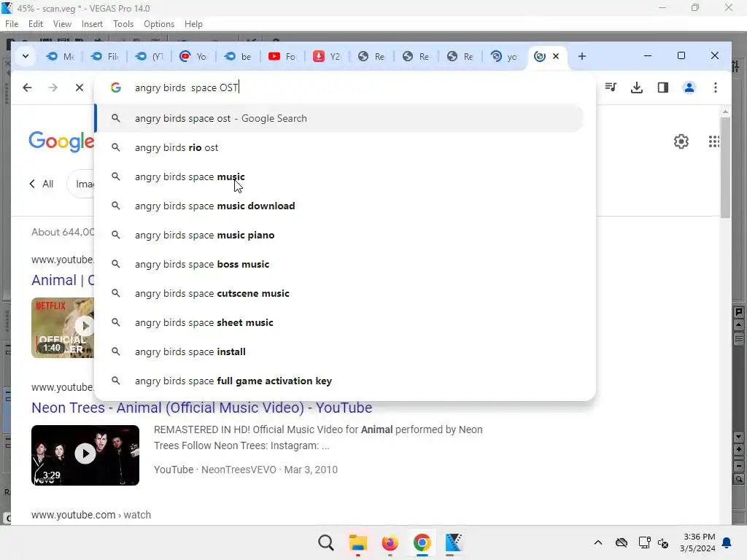Switch to the 'Fo' YouTube tab
This screenshot has height=560, width=747.
coord(282,56)
